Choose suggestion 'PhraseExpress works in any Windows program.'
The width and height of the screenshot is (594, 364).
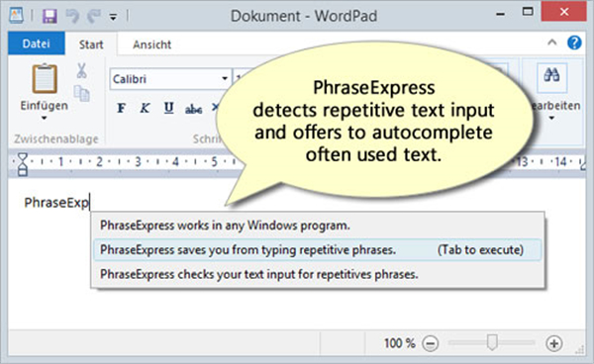pyautogui.click(x=318, y=226)
